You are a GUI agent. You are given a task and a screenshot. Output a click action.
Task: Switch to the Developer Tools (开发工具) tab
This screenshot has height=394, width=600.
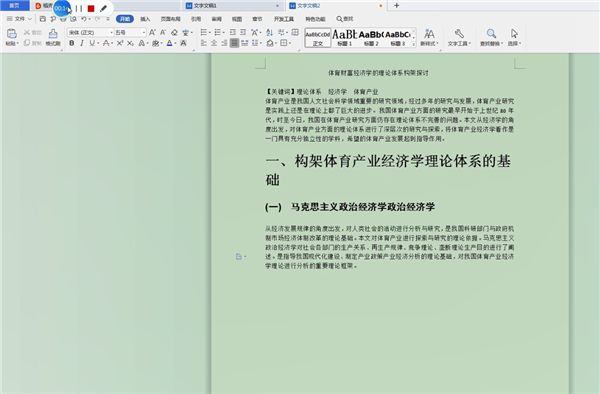point(284,19)
